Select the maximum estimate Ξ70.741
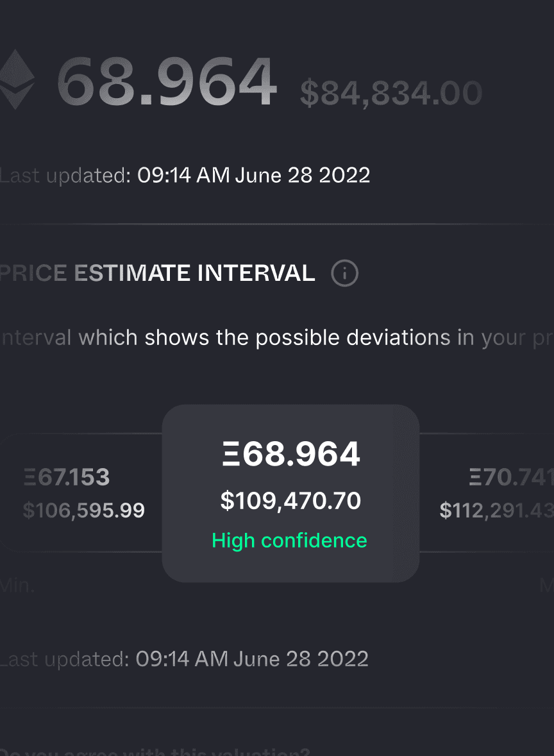The height and width of the screenshot is (756, 554). pyautogui.click(x=511, y=477)
